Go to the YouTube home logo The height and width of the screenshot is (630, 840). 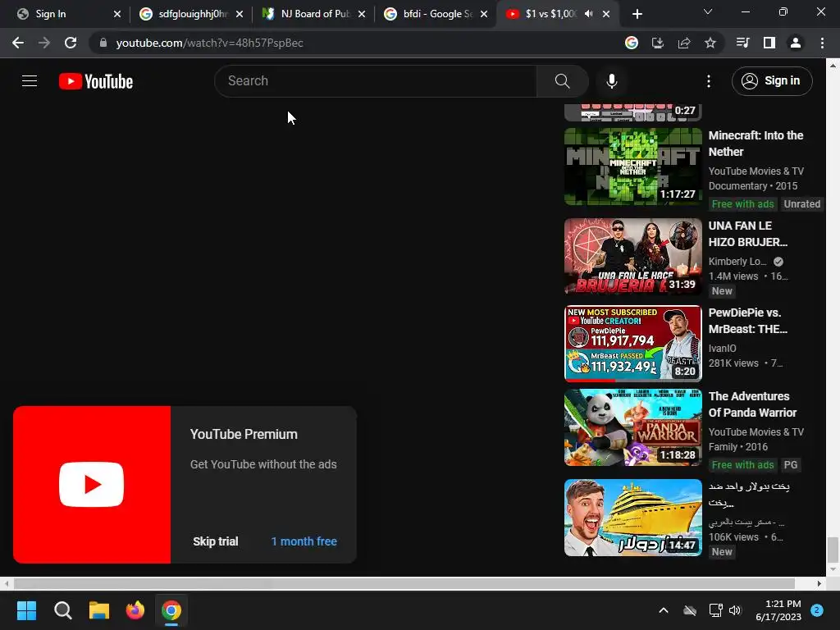tap(96, 81)
